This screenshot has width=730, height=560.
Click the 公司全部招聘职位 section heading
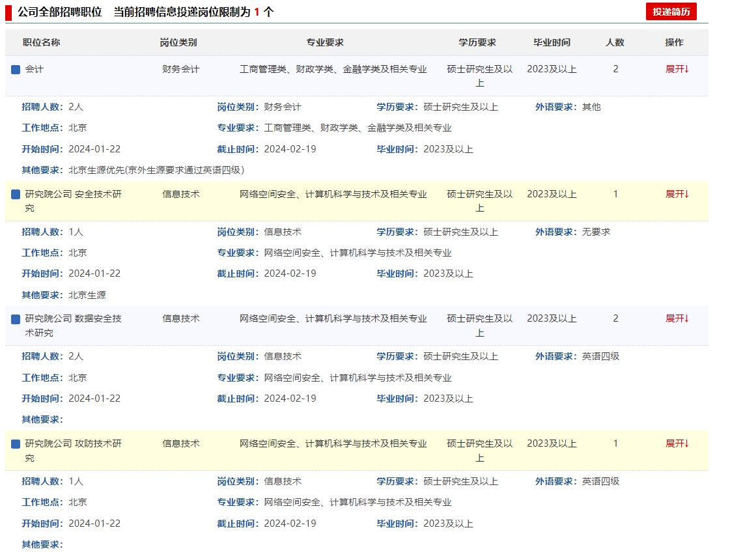click(x=60, y=12)
